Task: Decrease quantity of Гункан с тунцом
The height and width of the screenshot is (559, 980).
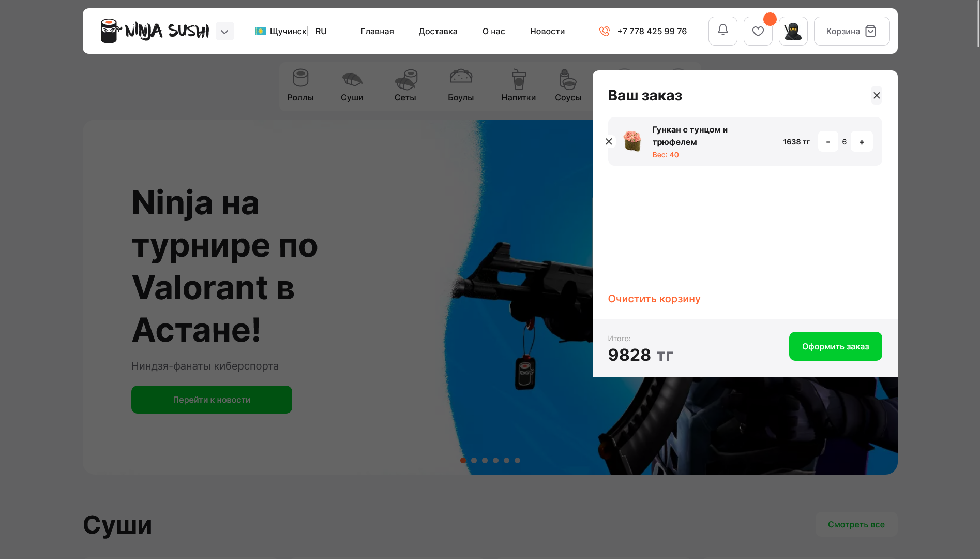Action: click(x=828, y=141)
